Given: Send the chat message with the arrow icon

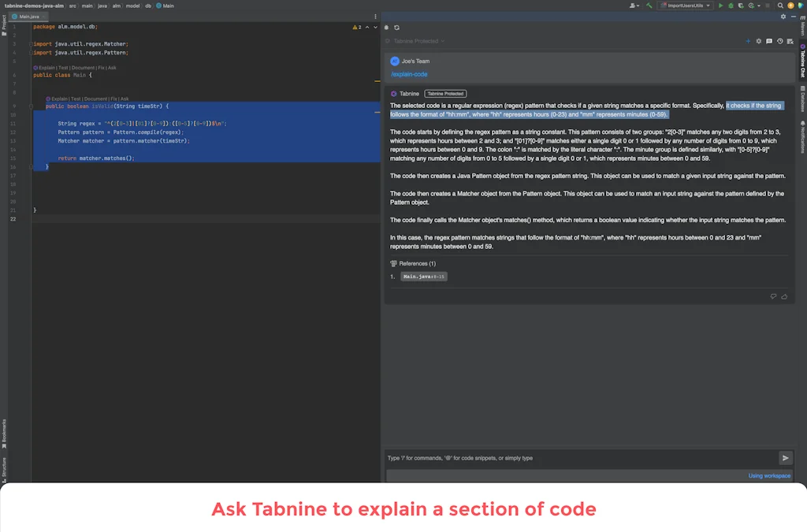Looking at the screenshot, I should click(x=786, y=457).
